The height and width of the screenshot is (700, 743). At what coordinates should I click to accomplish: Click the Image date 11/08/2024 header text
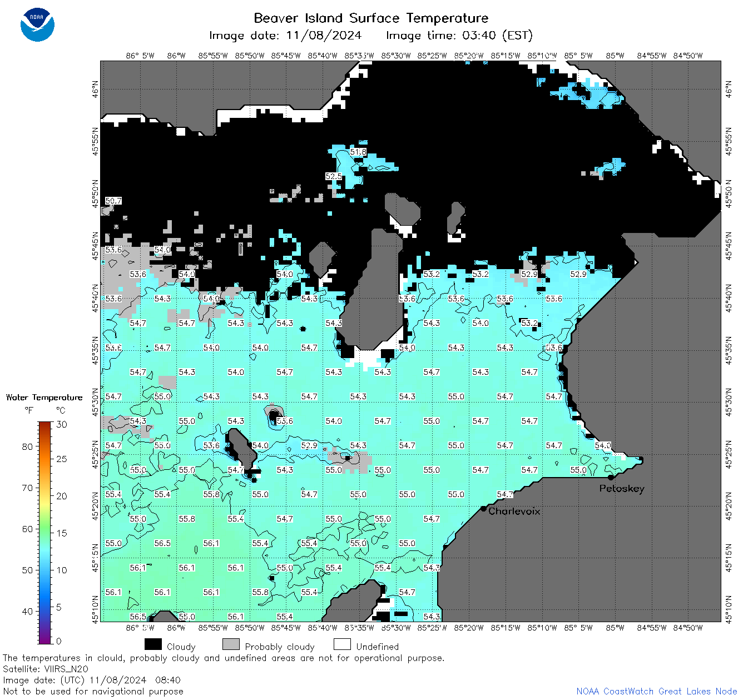[285, 36]
